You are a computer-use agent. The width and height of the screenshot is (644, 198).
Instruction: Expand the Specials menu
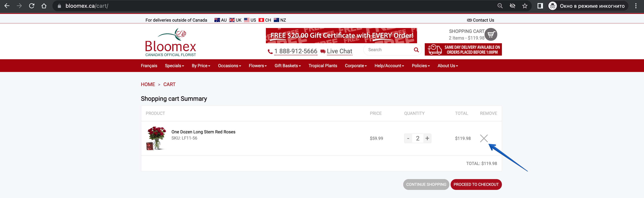[174, 66]
